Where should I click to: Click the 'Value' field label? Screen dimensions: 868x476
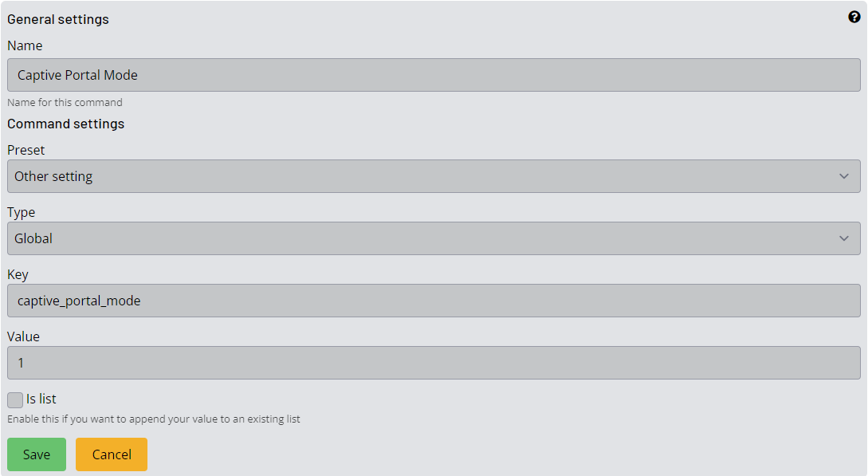(23, 336)
